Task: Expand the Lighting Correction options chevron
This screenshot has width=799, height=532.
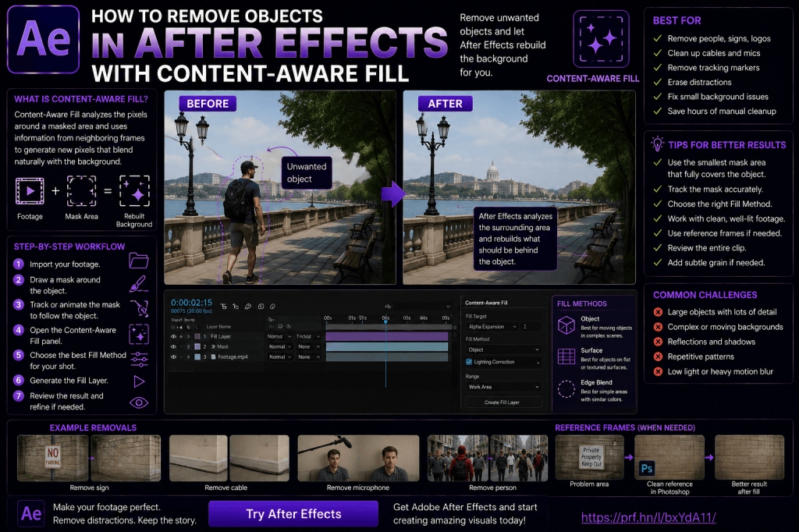Action: [538, 362]
